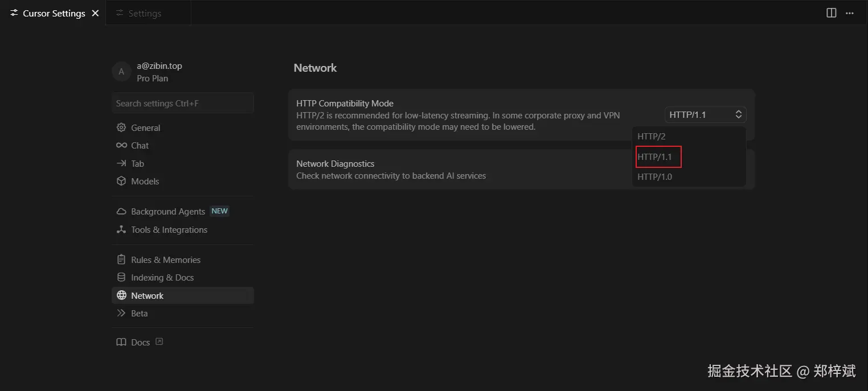Image resolution: width=868 pixels, height=391 pixels.
Task: Click the a@zibin.top account email
Action: tap(159, 65)
